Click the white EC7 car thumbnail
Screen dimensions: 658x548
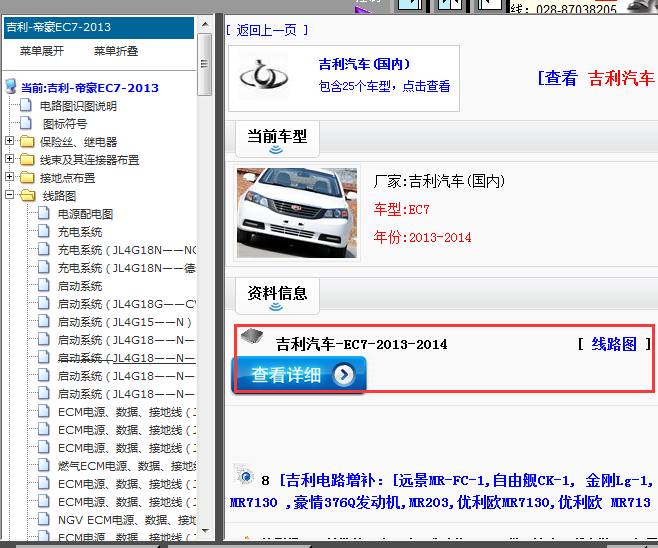pyautogui.click(x=297, y=213)
